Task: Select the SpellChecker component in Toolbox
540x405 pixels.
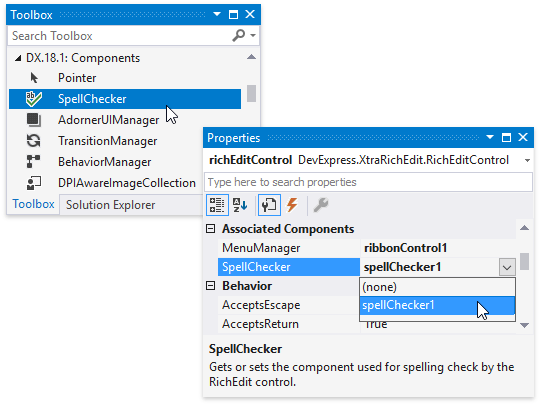Action: pyautogui.click(x=125, y=99)
